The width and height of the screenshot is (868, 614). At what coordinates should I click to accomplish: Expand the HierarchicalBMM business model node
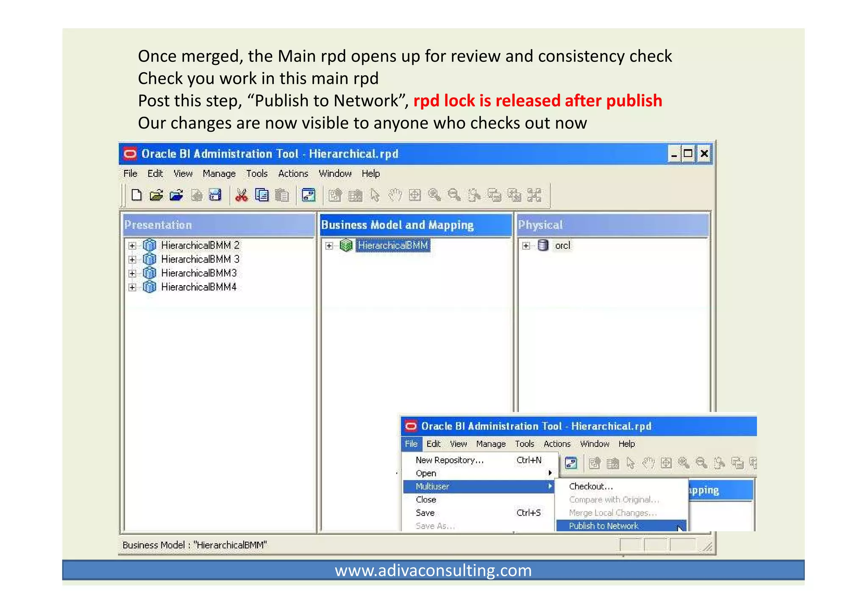[329, 246]
